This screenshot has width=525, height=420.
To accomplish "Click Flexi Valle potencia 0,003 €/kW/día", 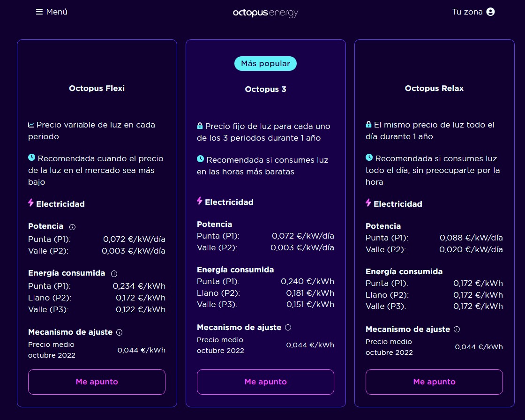I will (x=134, y=251).
